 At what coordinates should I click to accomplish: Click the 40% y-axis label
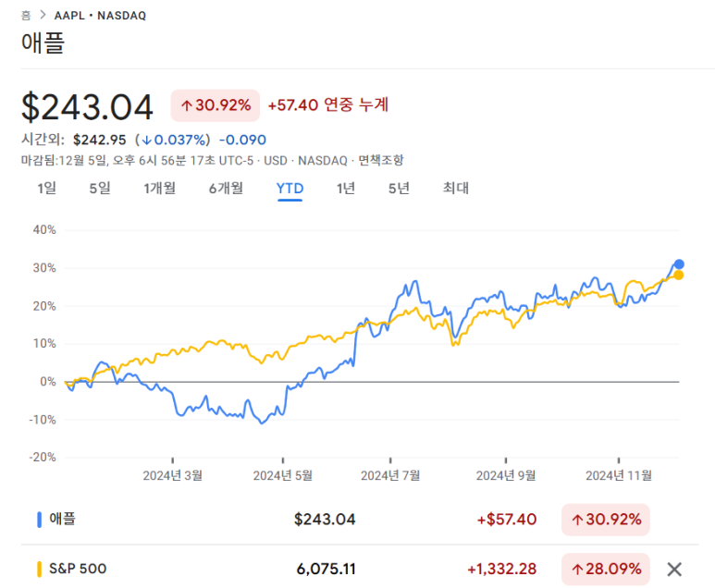click(x=44, y=229)
